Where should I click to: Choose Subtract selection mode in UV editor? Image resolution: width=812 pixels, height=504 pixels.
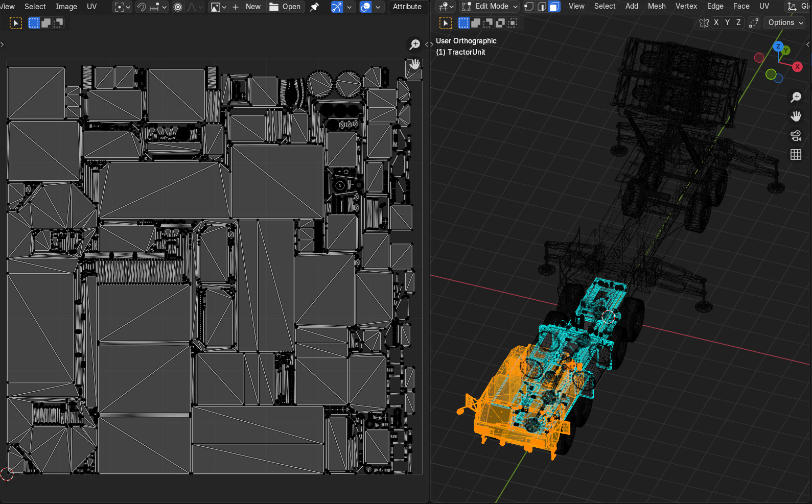click(58, 23)
